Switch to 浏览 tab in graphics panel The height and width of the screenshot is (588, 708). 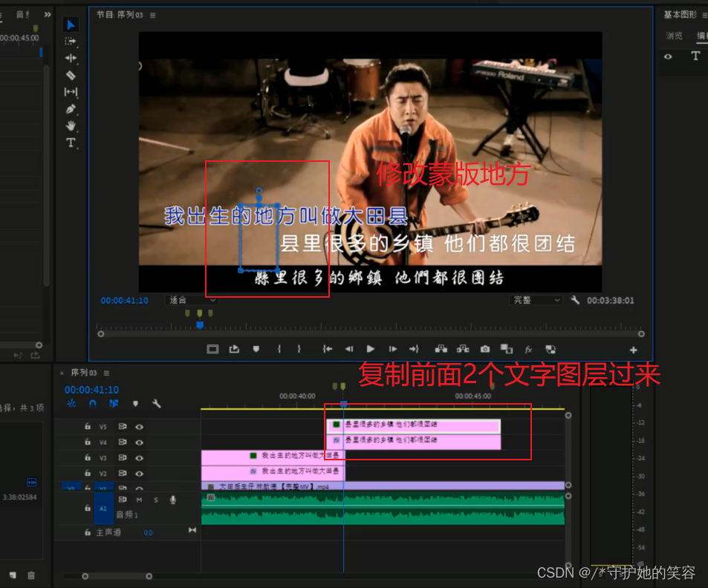click(x=674, y=36)
